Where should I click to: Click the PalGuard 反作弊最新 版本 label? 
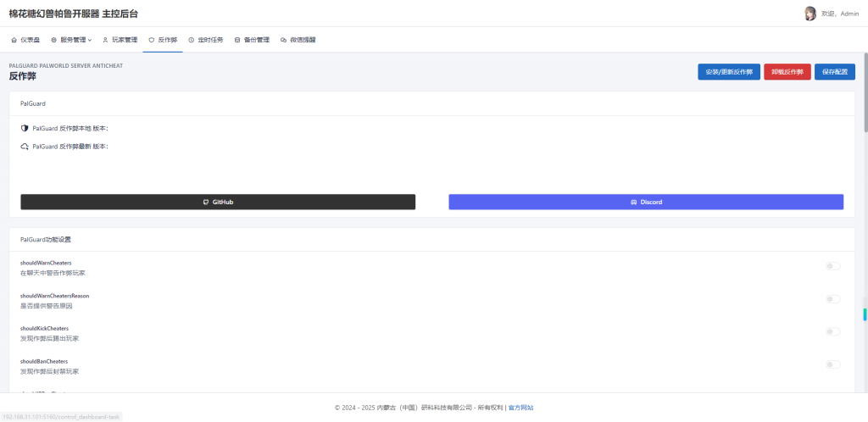(x=70, y=147)
